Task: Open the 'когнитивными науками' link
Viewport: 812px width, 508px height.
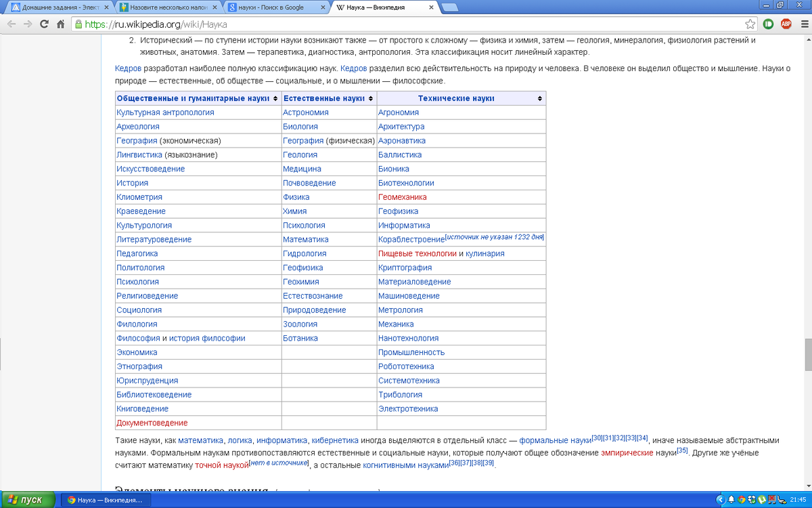Action: point(406,465)
